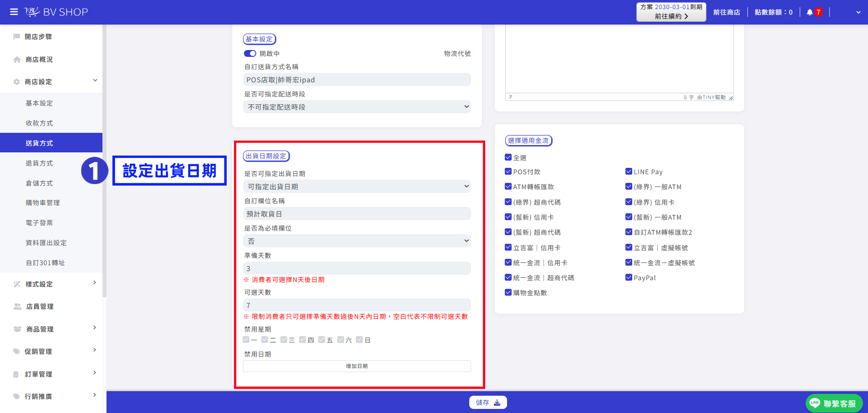
Task: Open 收款方式 in the sidebar
Action: pyautogui.click(x=39, y=123)
